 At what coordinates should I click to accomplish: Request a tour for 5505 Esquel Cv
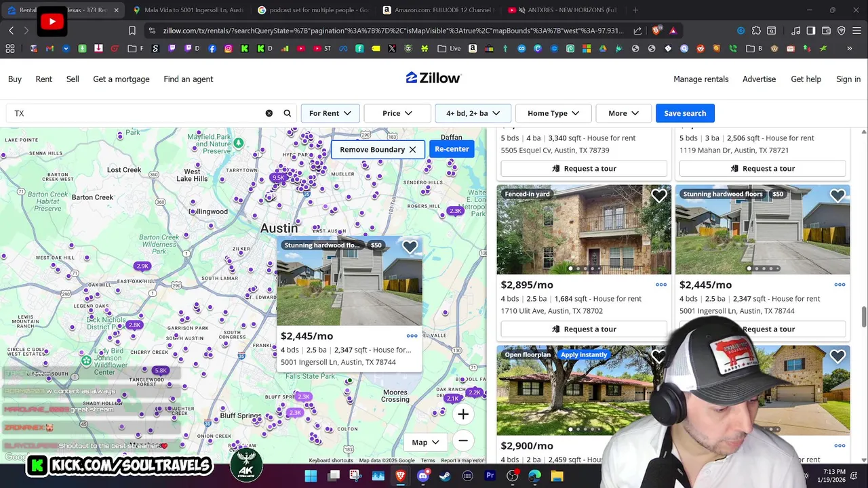pyautogui.click(x=583, y=168)
